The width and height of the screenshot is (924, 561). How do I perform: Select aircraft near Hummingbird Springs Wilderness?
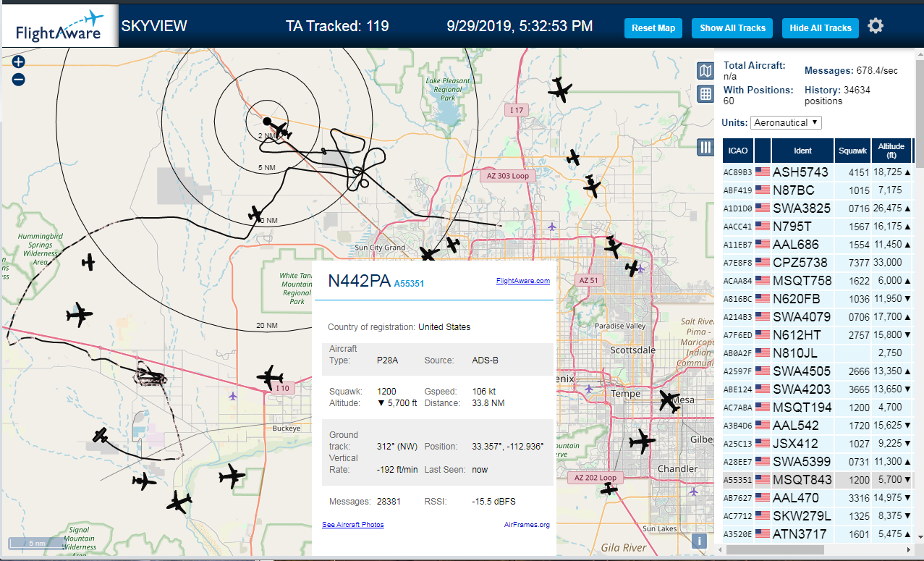click(88, 262)
